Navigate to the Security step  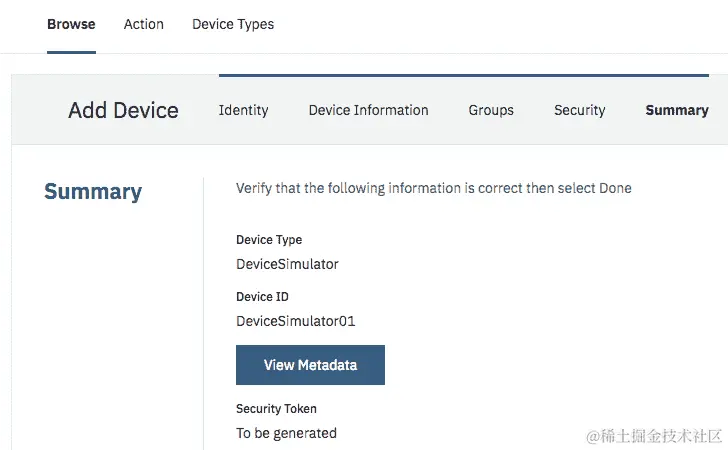click(580, 110)
